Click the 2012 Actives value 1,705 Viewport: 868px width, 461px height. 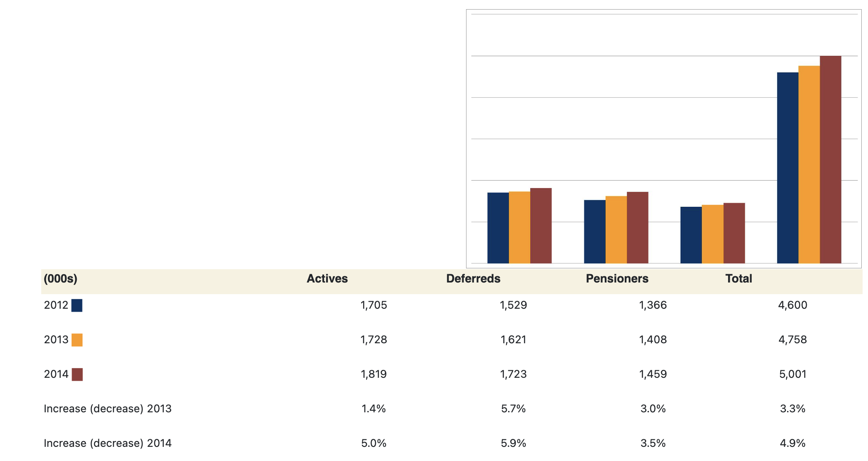point(374,305)
